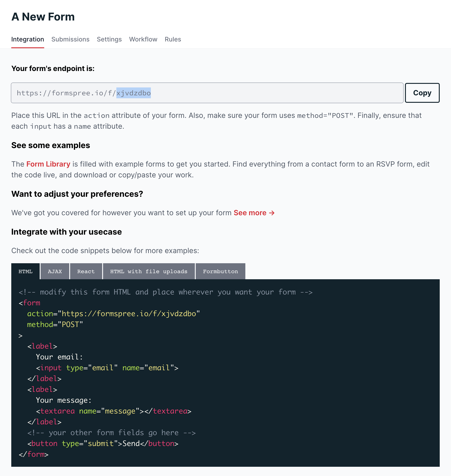This screenshot has height=476, width=451.
Task: Click the submit button line in the code
Action: point(103,444)
